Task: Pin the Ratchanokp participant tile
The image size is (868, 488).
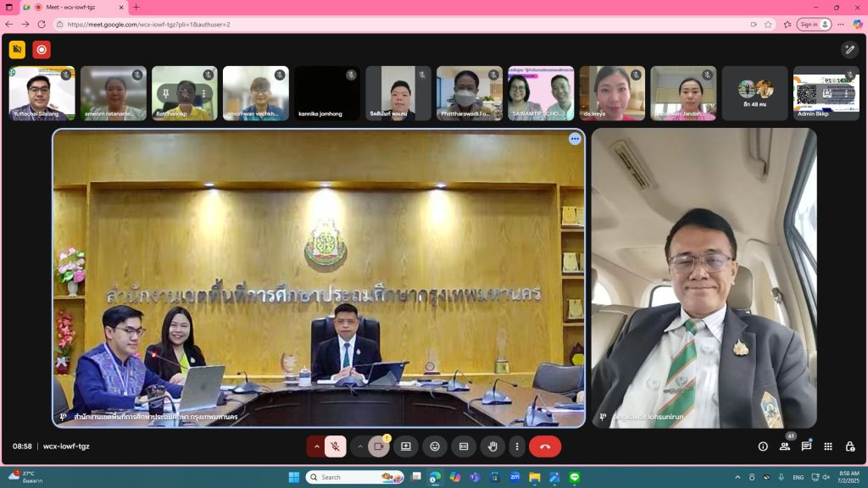Action: pyautogui.click(x=165, y=93)
